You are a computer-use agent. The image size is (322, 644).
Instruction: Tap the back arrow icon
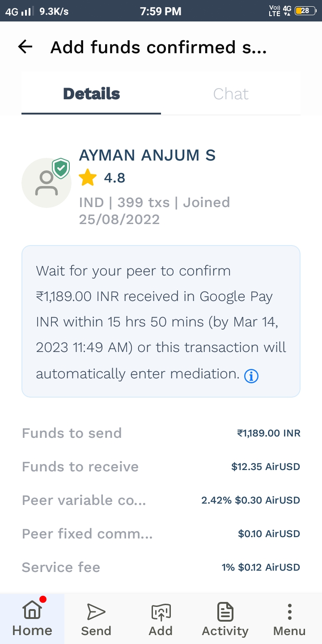click(25, 47)
